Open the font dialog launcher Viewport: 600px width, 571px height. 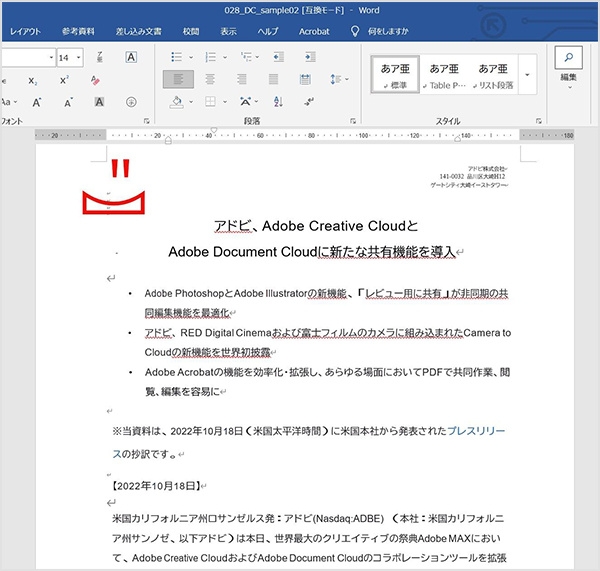pyautogui.click(x=147, y=121)
